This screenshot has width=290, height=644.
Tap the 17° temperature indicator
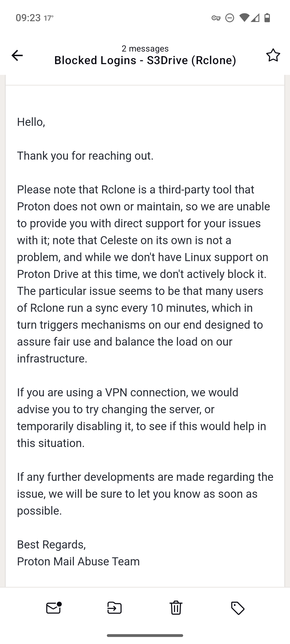pos(49,18)
